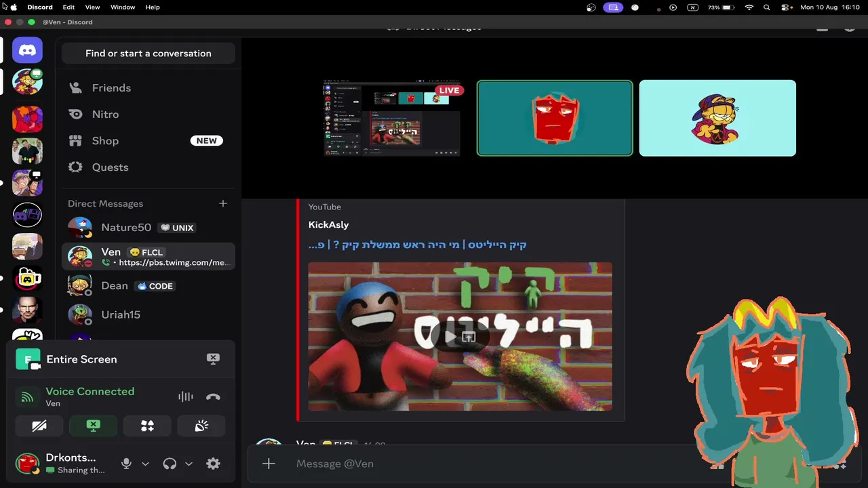Image resolution: width=868 pixels, height=488 pixels.
Task: Click the NEW badge next to Shop
Action: pyautogui.click(x=207, y=141)
